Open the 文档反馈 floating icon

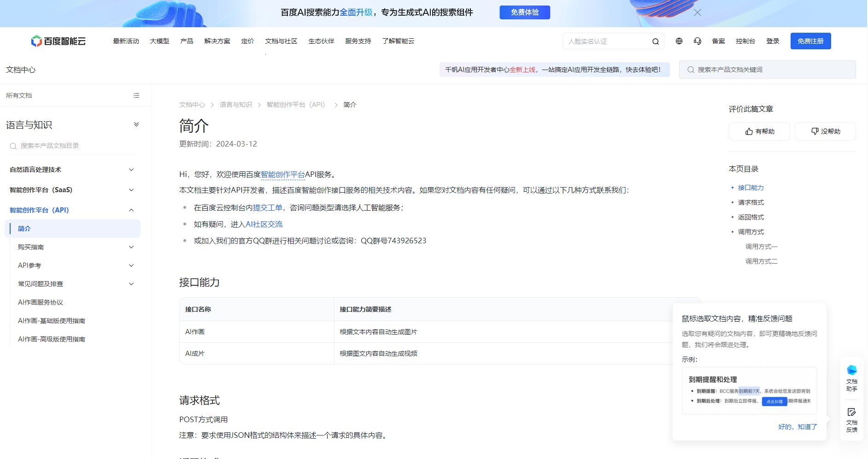(x=852, y=420)
